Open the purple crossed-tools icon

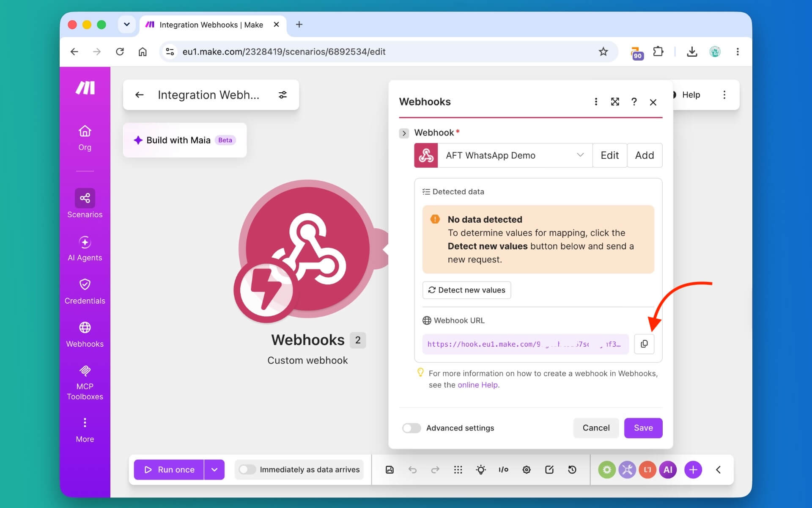point(627,469)
